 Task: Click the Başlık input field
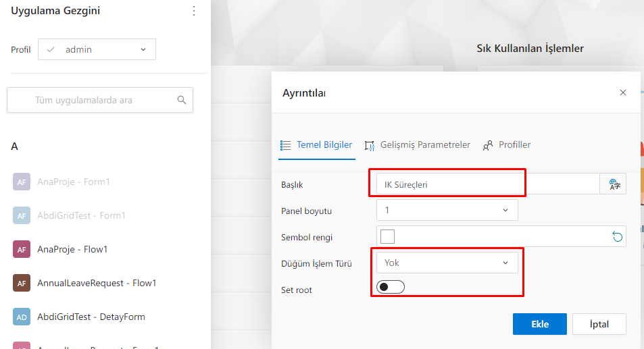click(x=487, y=184)
